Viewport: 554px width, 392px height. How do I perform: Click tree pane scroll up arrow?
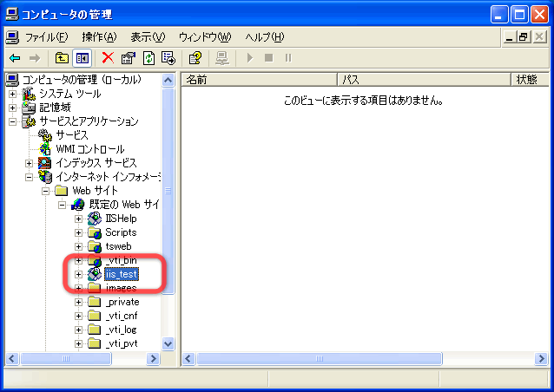(168, 81)
